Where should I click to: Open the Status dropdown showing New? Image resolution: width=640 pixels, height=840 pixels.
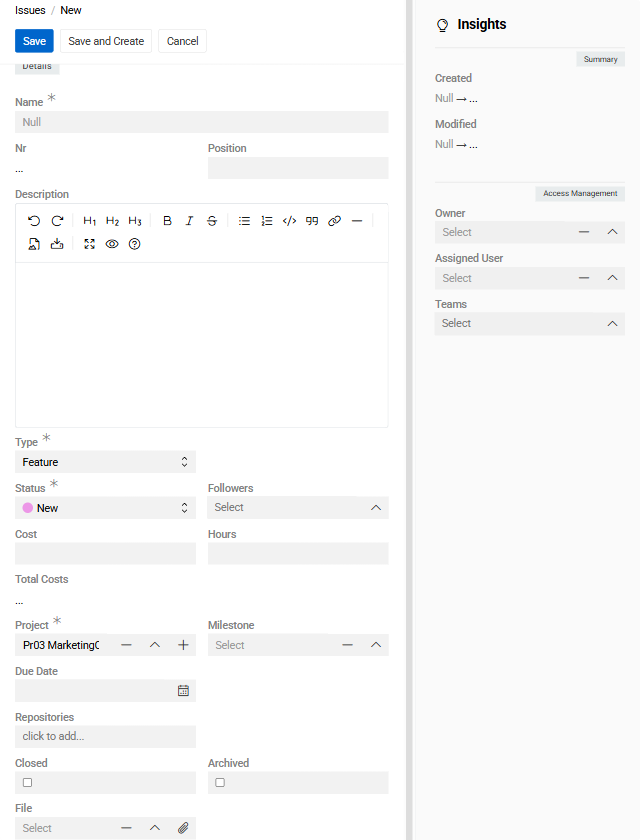point(106,508)
